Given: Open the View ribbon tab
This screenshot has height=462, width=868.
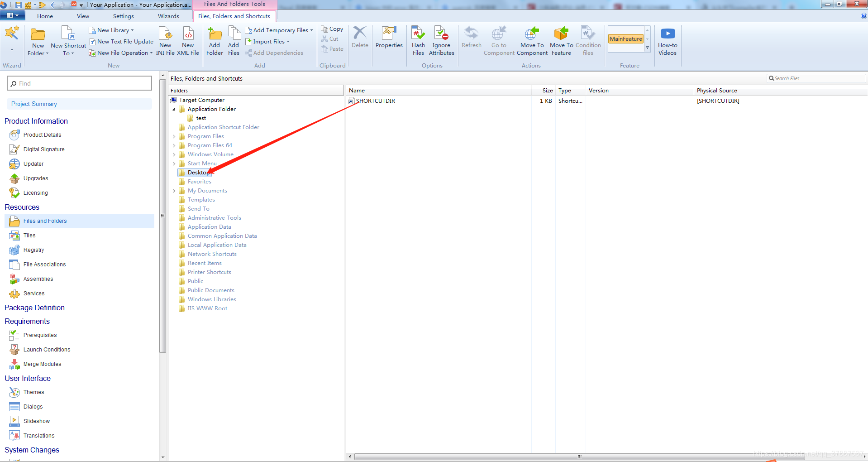Looking at the screenshot, I should [x=83, y=16].
